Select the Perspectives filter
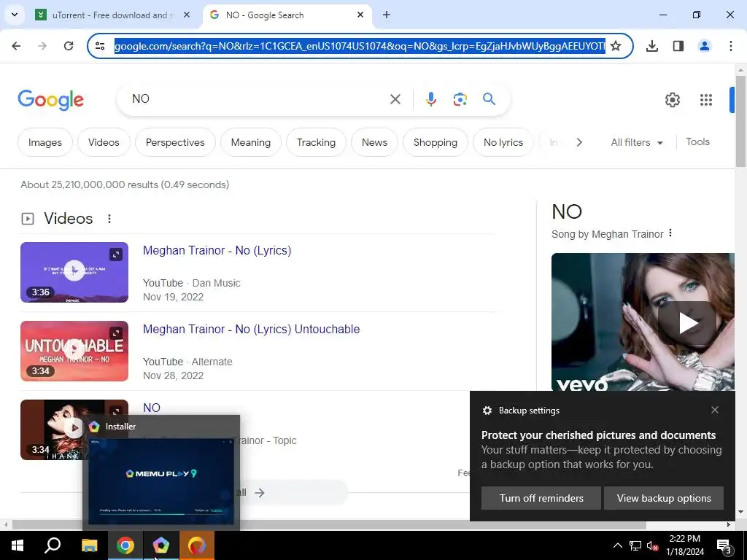This screenshot has width=747, height=560. (175, 142)
